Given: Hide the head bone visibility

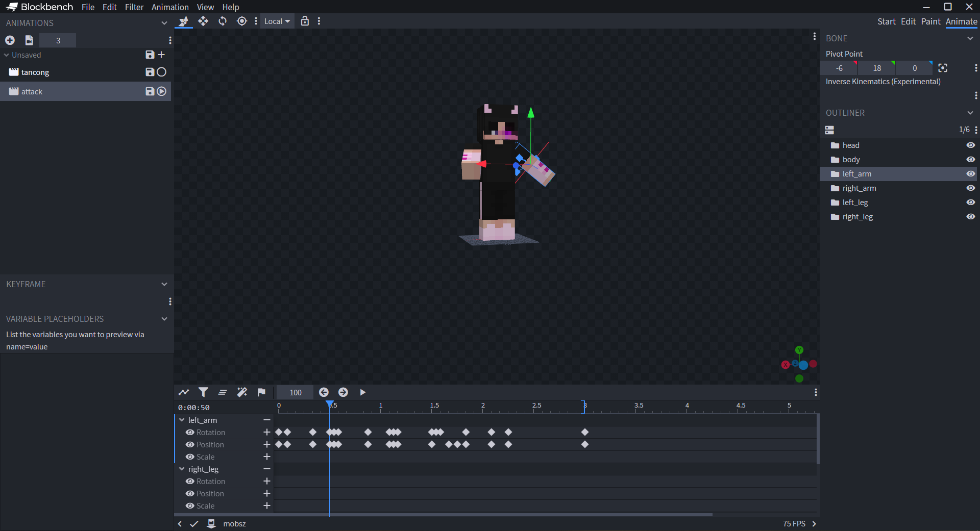Looking at the screenshot, I should point(970,145).
